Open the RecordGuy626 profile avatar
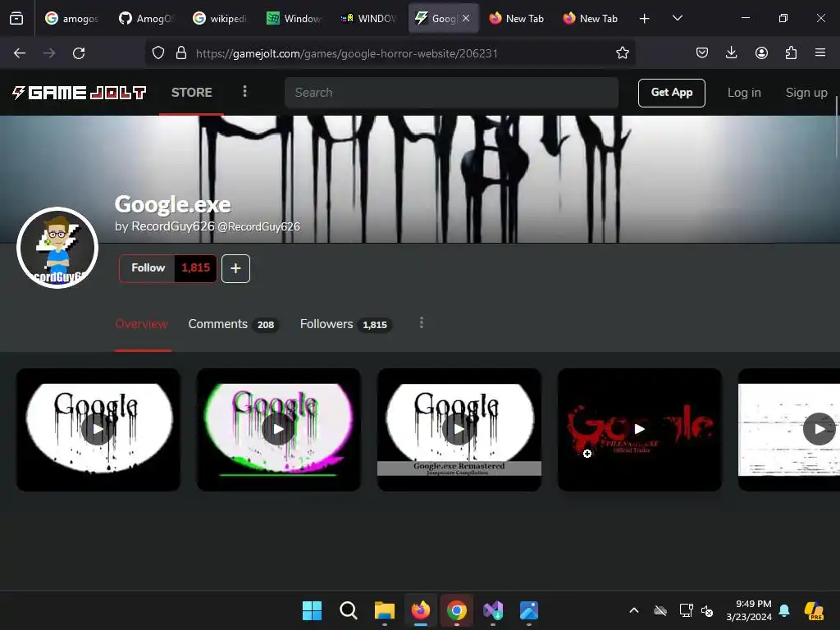Screen dimensions: 840x630 coord(57,248)
